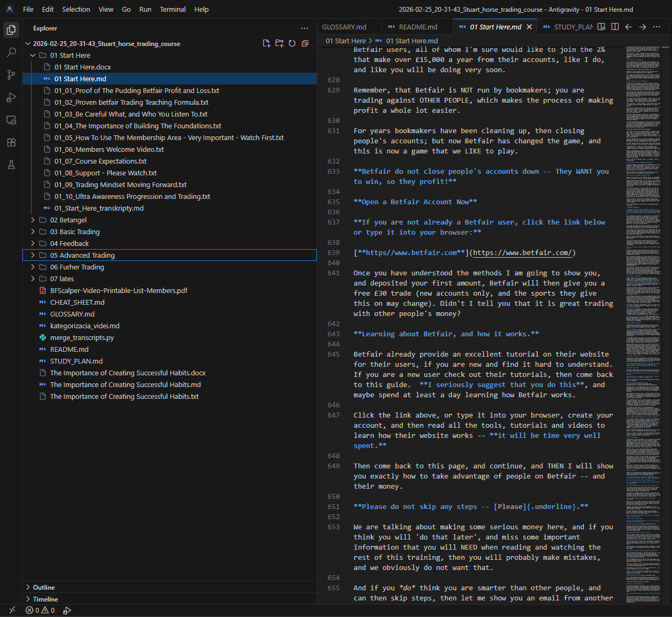Open the Extensions view
Screen dimensions: 672x617
[11, 142]
